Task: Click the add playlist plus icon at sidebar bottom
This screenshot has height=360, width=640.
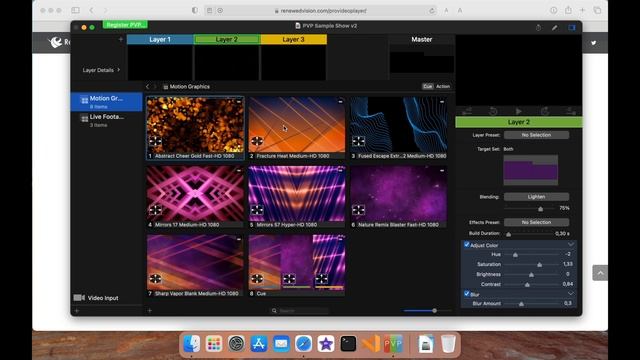Action: tap(77, 311)
